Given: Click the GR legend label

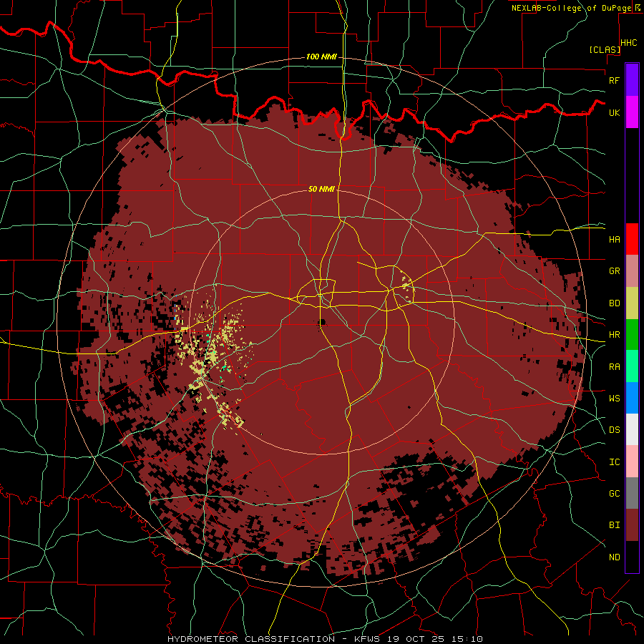Looking at the screenshot, I should (x=614, y=271).
